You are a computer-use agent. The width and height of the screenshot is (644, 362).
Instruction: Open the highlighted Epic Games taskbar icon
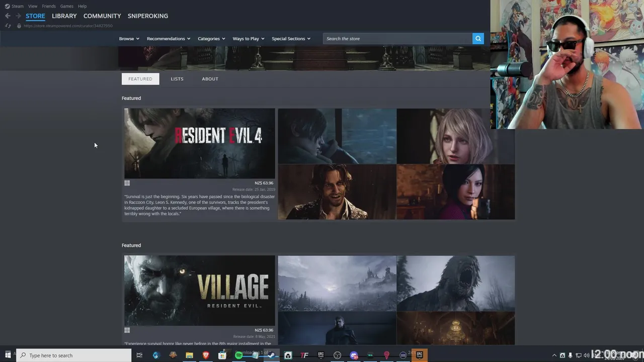pos(420,355)
